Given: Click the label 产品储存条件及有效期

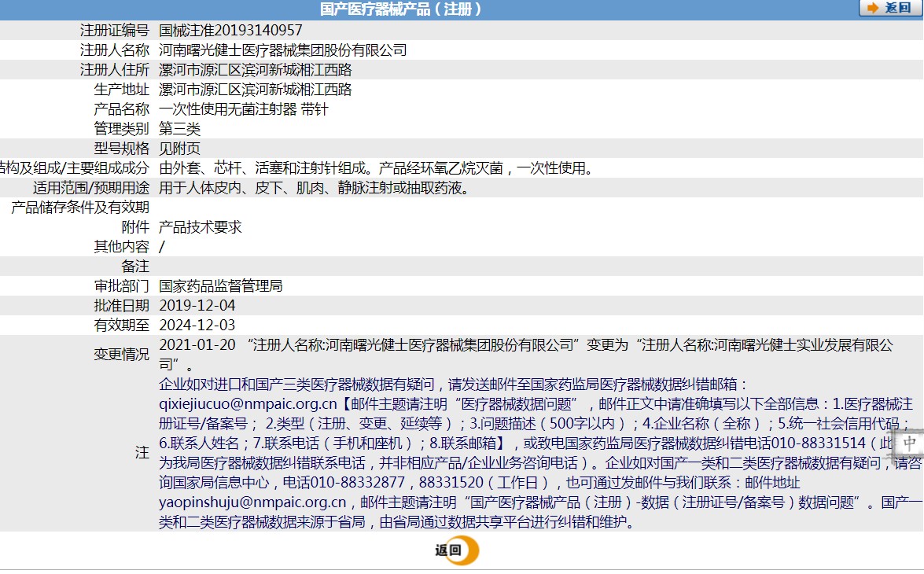Looking at the screenshot, I should 80,208.
